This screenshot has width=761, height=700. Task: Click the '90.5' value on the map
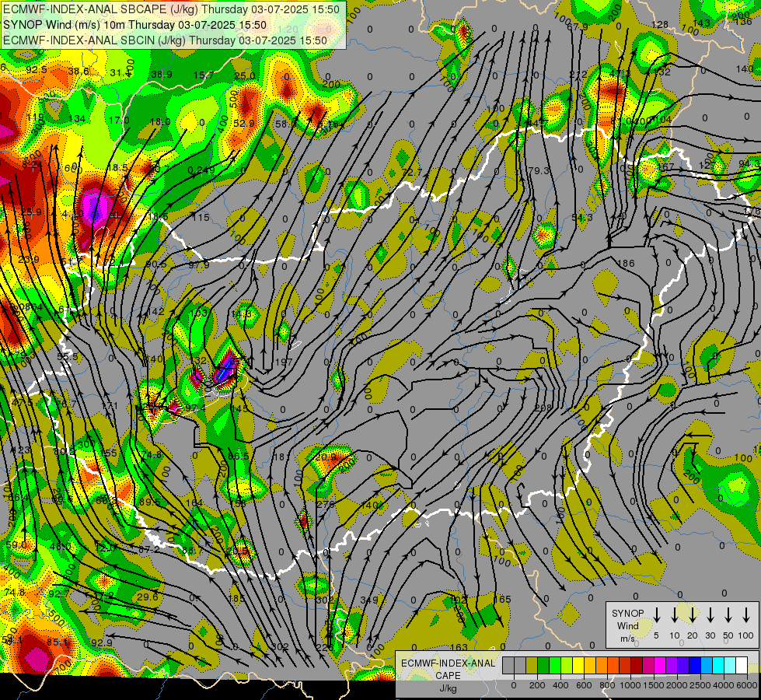tap(155, 264)
